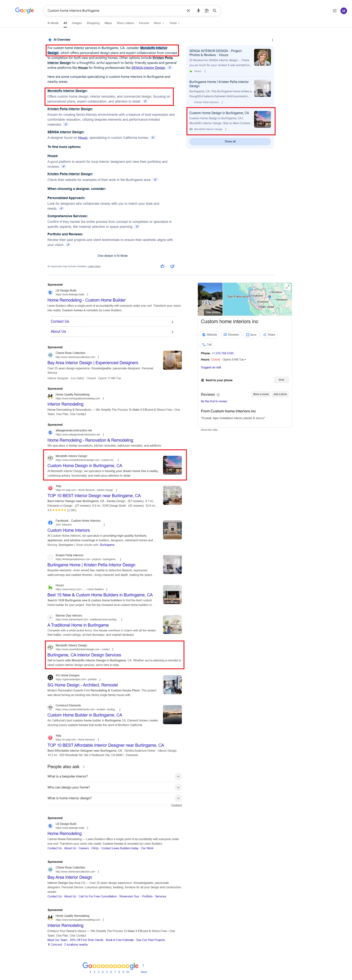Give AI Overview a thumbs down
Screen dimensions: 352x980
[x=172, y=266]
